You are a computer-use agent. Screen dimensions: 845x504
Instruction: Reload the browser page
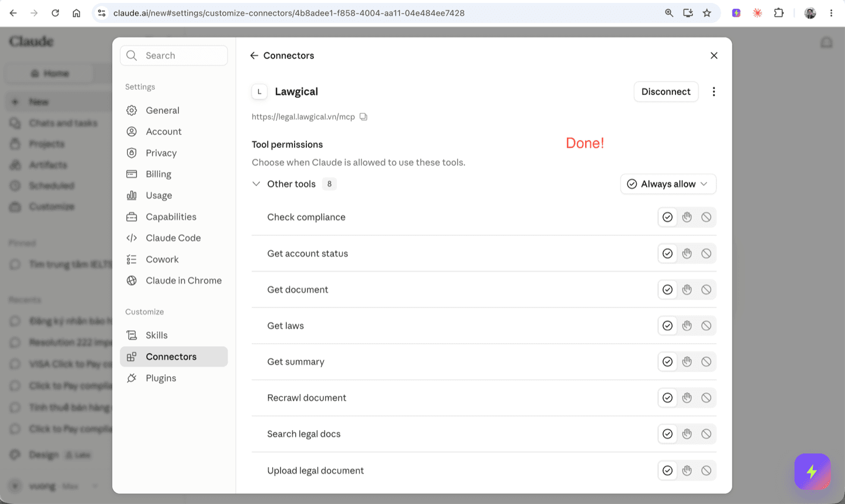55,13
